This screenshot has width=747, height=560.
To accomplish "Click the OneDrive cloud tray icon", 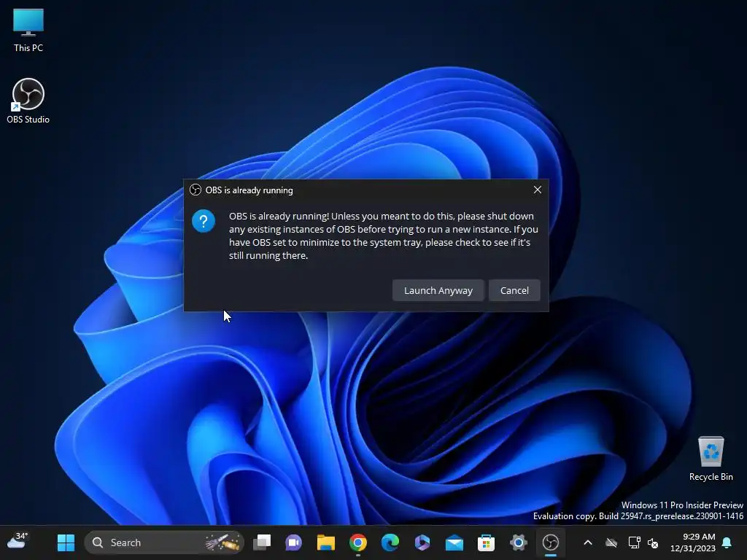I will coord(611,542).
